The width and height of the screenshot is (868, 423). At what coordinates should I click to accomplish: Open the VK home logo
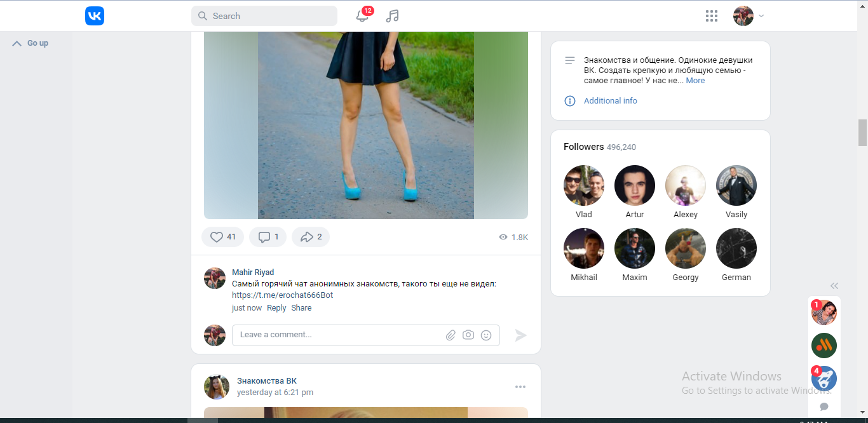coord(95,16)
